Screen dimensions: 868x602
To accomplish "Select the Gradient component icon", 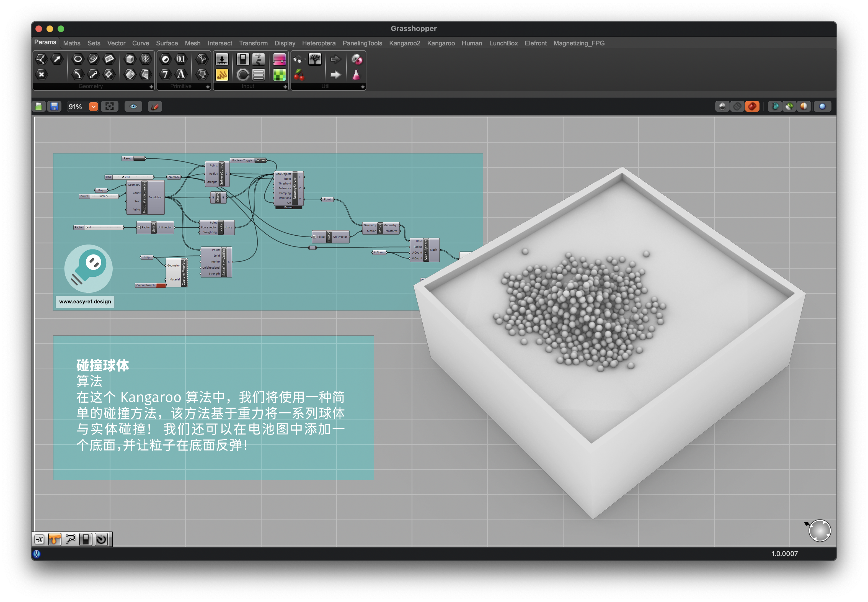I will [x=279, y=59].
